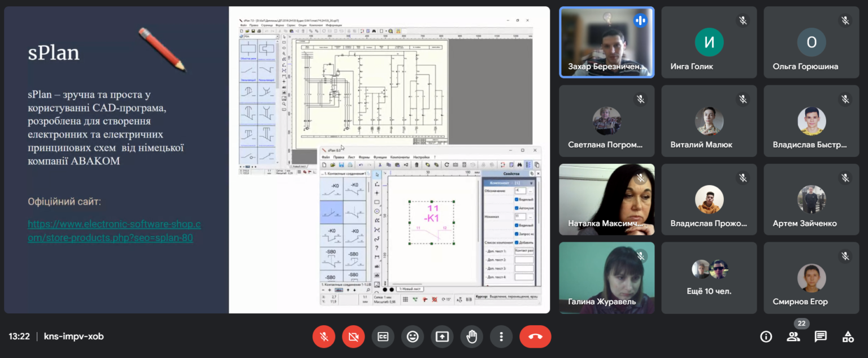Toggle the Добавить checkbox
This screenshot has width=868, height=358.
(x=517, y=242)
